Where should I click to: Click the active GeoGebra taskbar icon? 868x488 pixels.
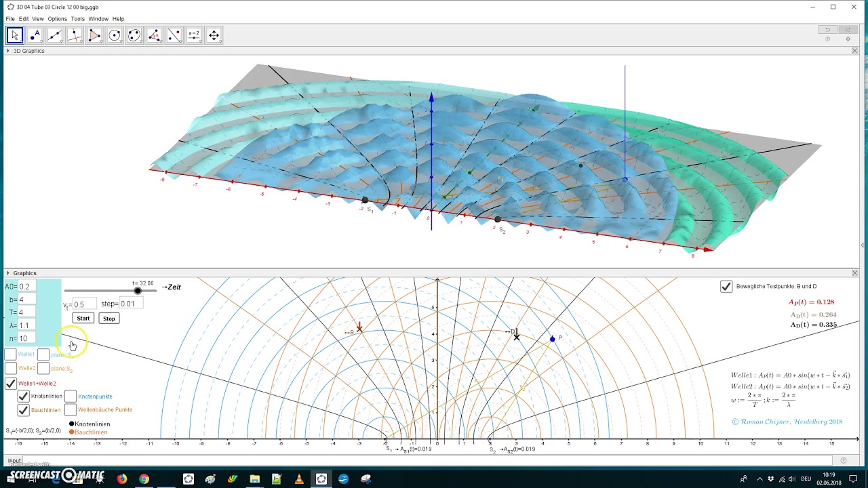321,479
